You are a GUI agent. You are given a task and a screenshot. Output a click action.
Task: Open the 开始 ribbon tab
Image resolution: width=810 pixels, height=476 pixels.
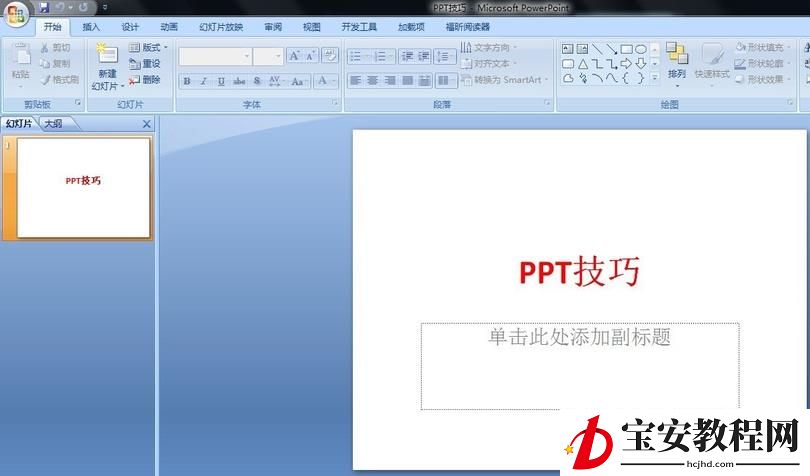pos(52,27)
